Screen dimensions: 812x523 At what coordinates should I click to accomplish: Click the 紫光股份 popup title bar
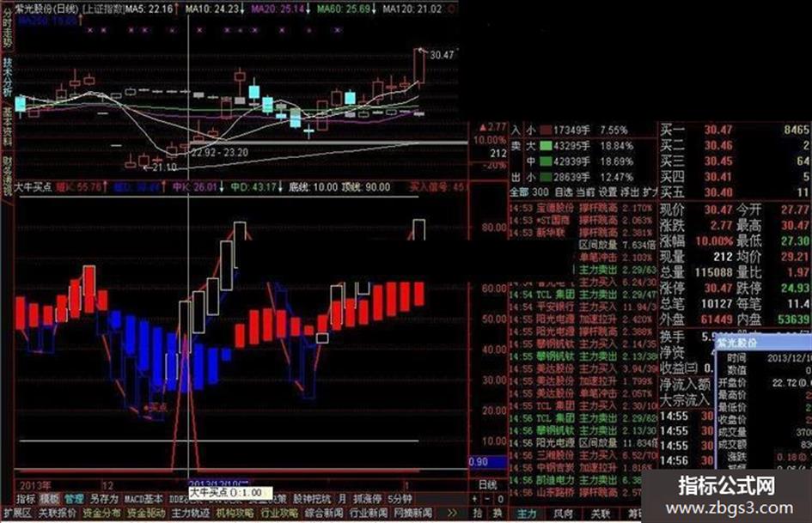point(763,343)
